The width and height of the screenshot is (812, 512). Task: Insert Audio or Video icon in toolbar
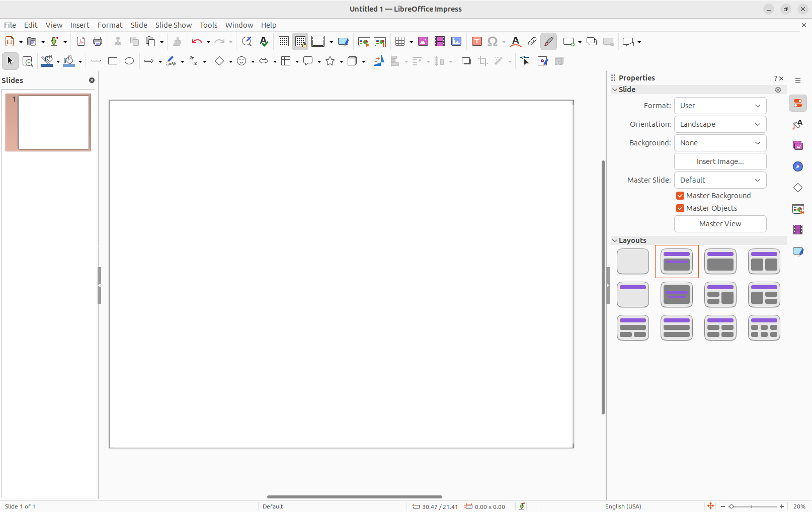point(440,42)
